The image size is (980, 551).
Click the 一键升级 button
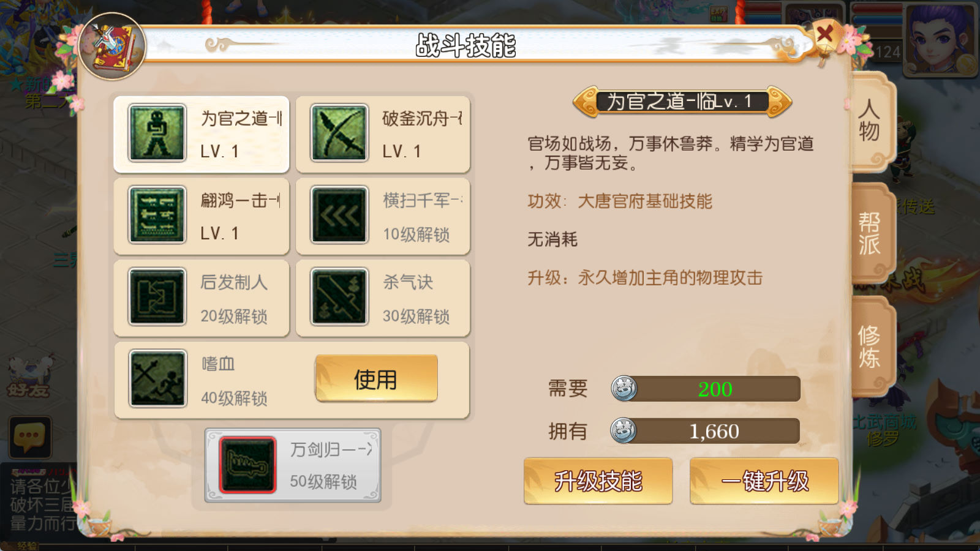764,481
